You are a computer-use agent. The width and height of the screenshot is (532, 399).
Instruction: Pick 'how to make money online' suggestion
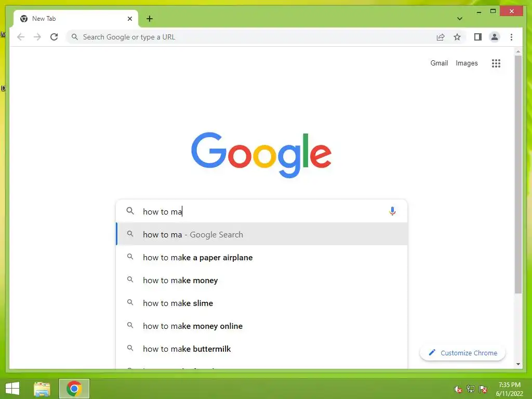pyautogui.click(x=262, y=326)
